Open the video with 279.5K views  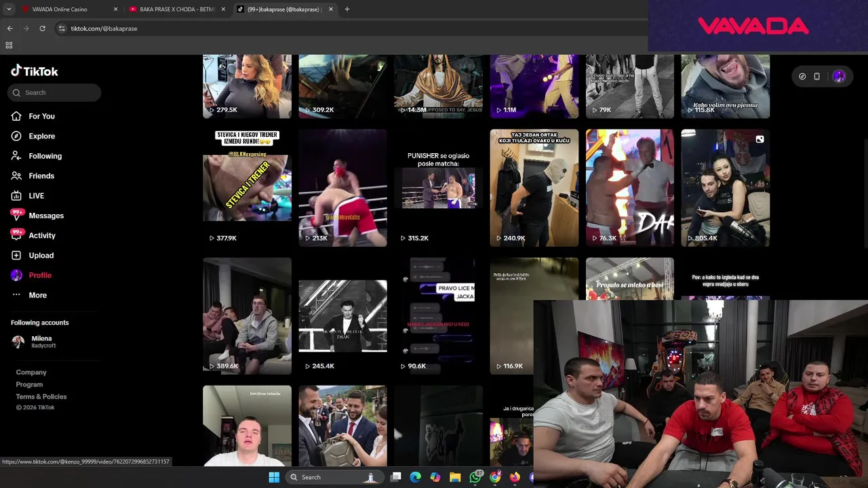tap(247, 87)
